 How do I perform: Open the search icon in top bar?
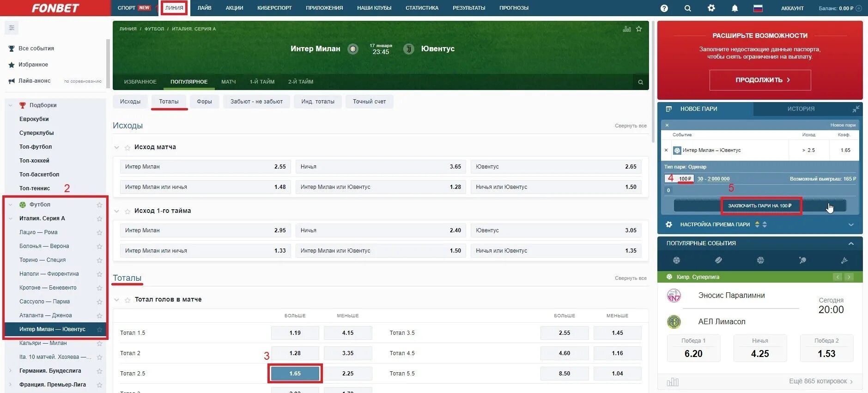(x=687, y=8)
